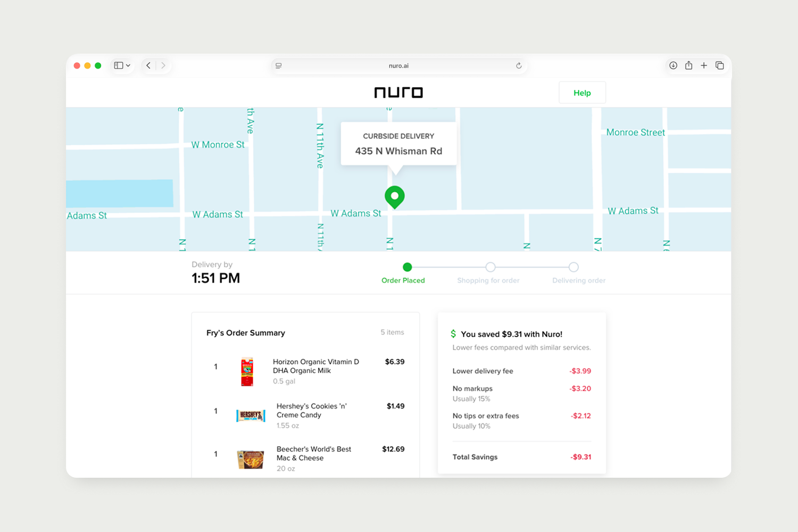Click the Safari sidebar toggle icon
798x532 pixels.
[119, 65]
